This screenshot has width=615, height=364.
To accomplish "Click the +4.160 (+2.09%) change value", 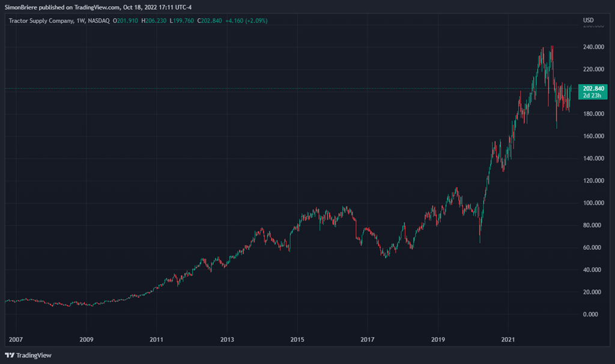I will (246, 20).
